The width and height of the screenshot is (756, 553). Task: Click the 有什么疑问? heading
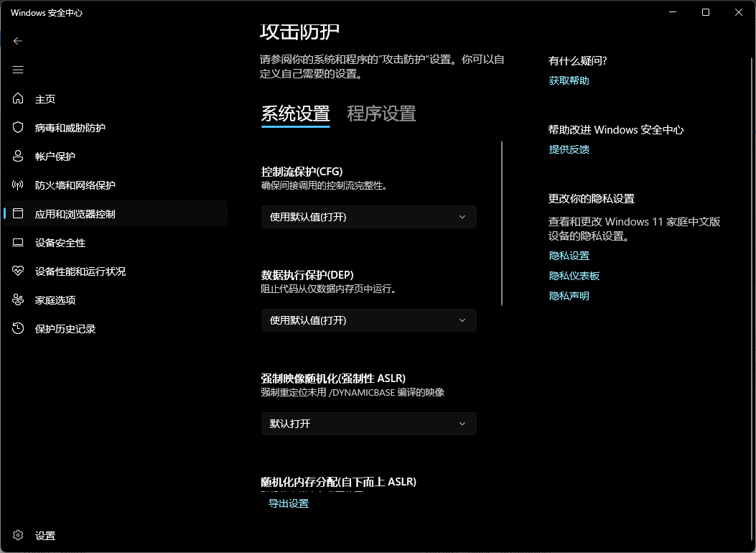pos(578,61)
